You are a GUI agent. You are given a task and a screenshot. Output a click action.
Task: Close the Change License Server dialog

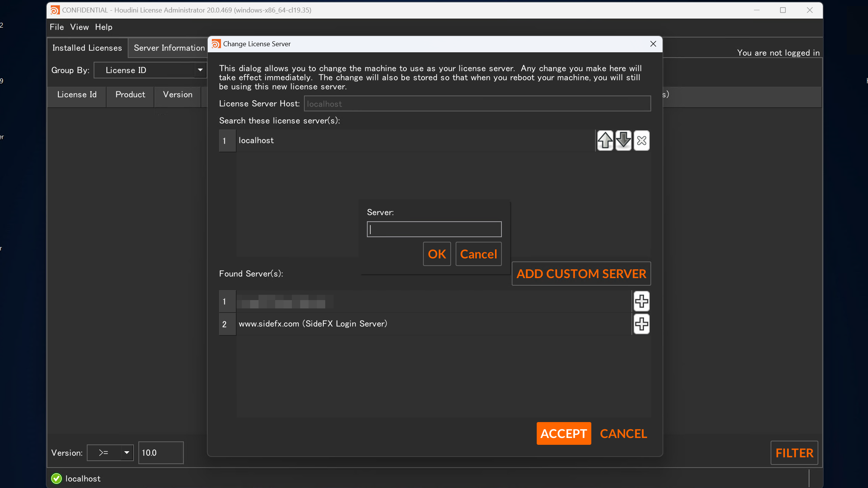(653, 44)
